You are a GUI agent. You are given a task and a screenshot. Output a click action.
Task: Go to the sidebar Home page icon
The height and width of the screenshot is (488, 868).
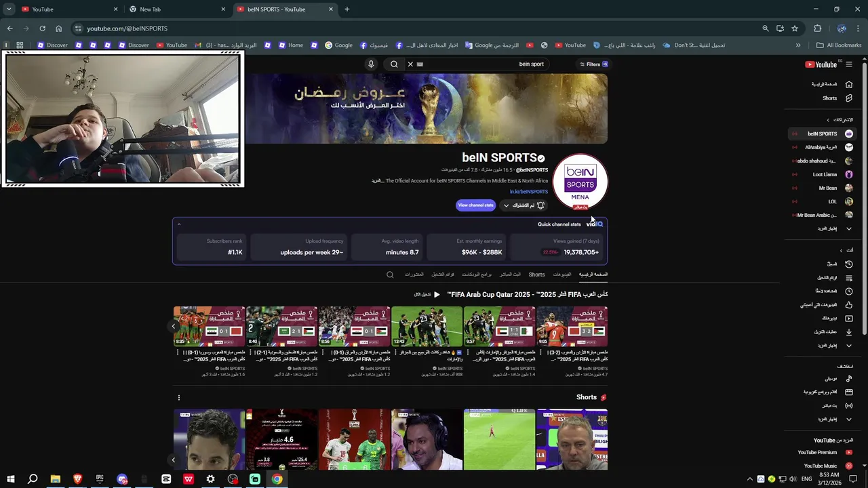pyautogui.click(x=848, y=84)
